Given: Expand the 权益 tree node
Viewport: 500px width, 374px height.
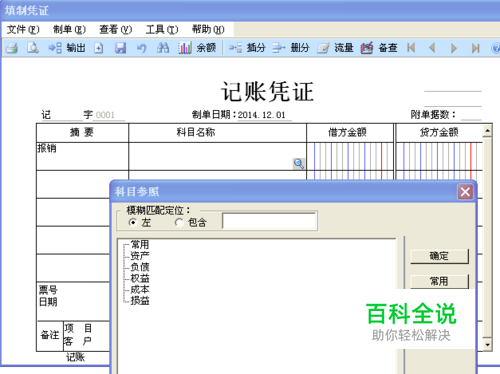Looking at the screenshot, I should pyautogui.click(x=139, y=278).
